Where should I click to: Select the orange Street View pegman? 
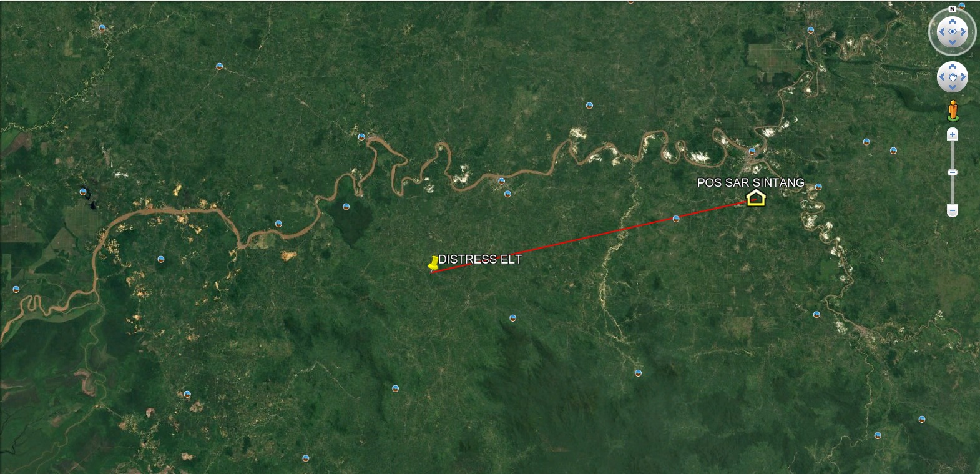953,110
